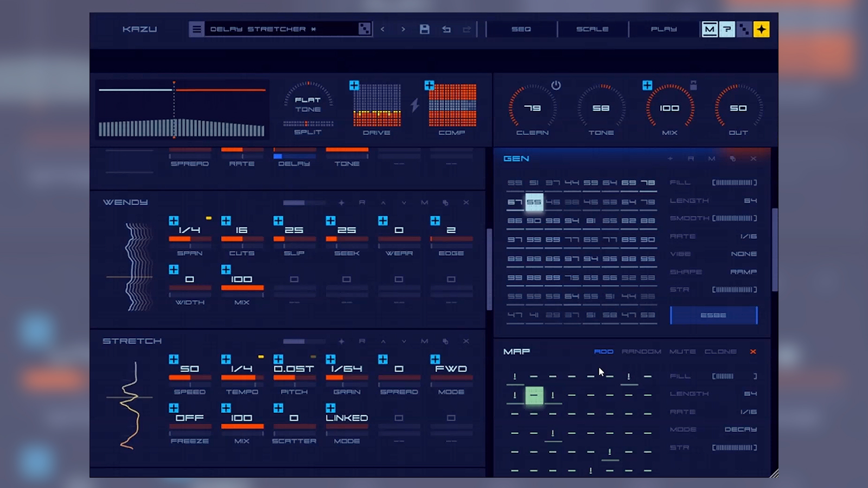868x488 pixels.
Task: Select the highlighted 55 cell in Gen grid
Action: click(534, 202)
